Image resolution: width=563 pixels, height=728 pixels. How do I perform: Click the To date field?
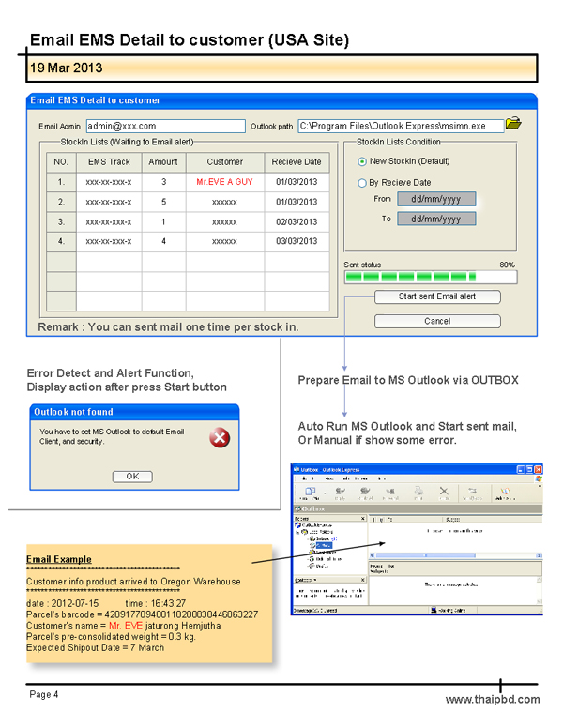click(x=436, y=219)
